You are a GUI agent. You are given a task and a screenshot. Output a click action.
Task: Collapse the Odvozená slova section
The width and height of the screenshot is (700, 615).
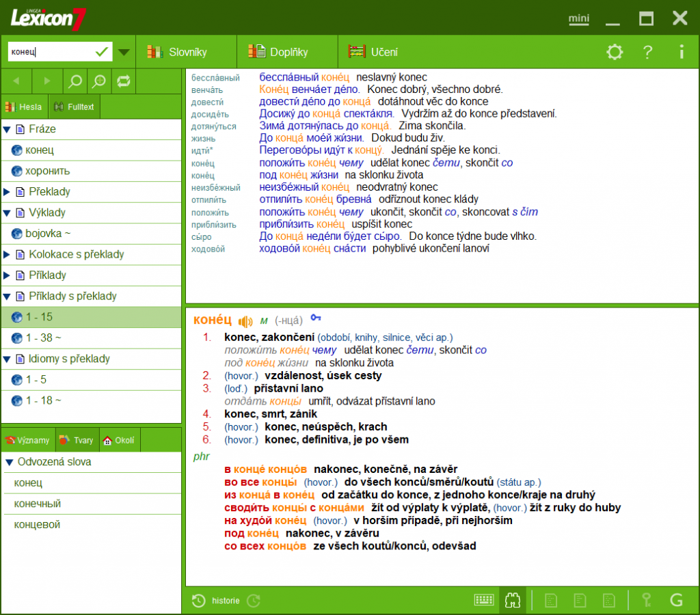point(8,463)
